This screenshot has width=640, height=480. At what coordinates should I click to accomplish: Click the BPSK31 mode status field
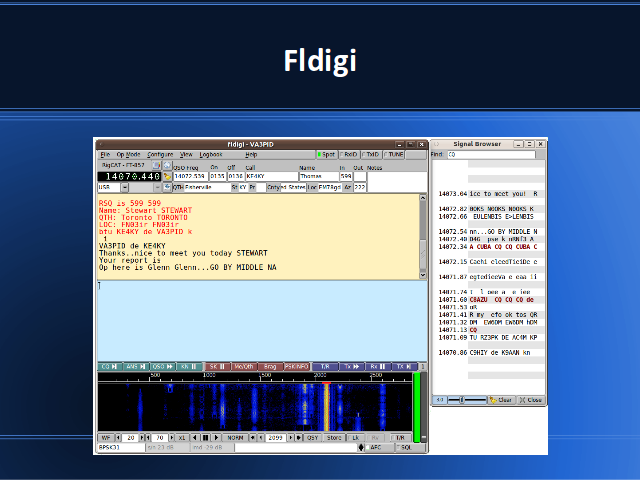click(x=121, y=447)
